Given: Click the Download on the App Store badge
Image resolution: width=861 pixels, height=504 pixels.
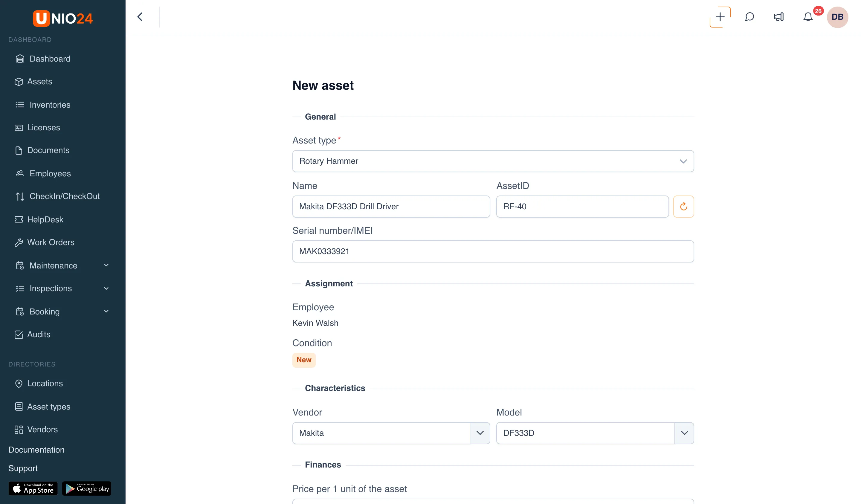Looking at the screenshot, I should pos(33,489).
